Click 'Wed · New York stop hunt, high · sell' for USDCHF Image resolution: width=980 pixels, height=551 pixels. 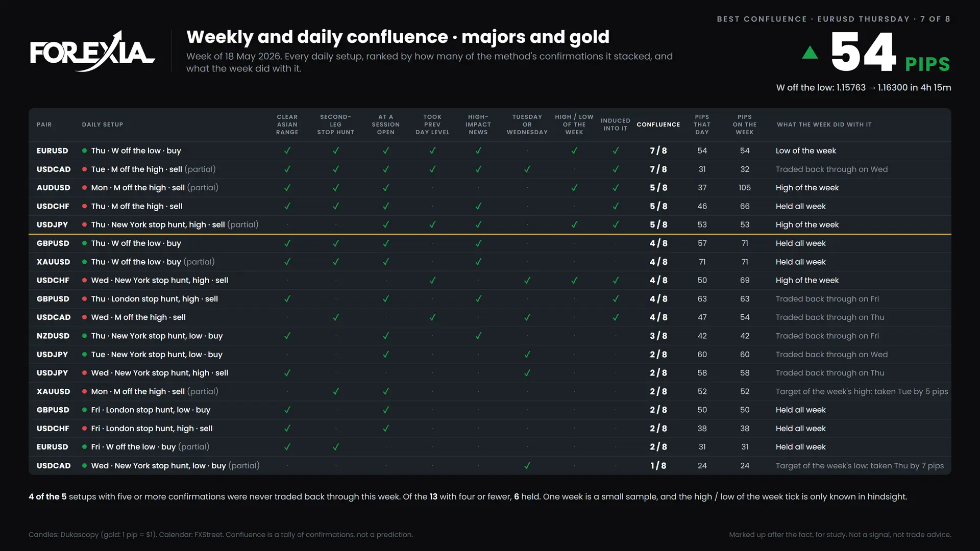(160, 280)
